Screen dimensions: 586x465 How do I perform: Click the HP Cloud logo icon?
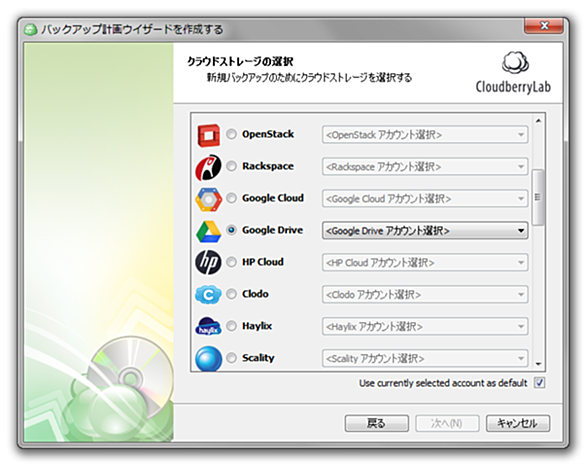coord(209,262)
